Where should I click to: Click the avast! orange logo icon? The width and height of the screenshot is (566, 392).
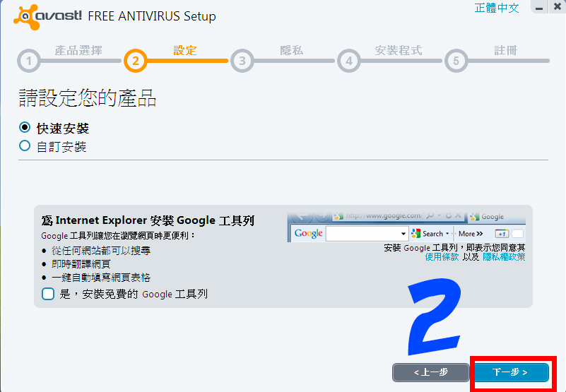pyautogui.click(x=27, y=17)
